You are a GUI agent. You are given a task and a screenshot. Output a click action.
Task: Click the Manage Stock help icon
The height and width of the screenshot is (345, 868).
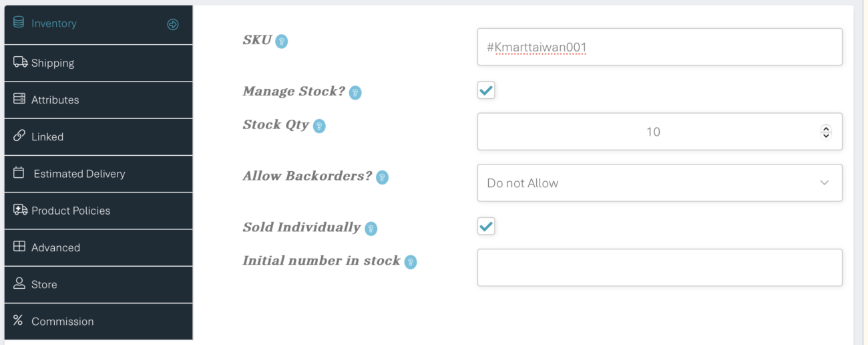tap(355, 93)
